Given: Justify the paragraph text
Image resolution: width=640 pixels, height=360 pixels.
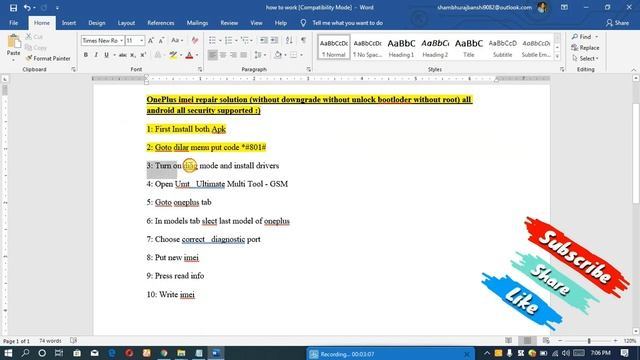Looking at the screenshot, I should pyautogui.click(x=244, y=55).
